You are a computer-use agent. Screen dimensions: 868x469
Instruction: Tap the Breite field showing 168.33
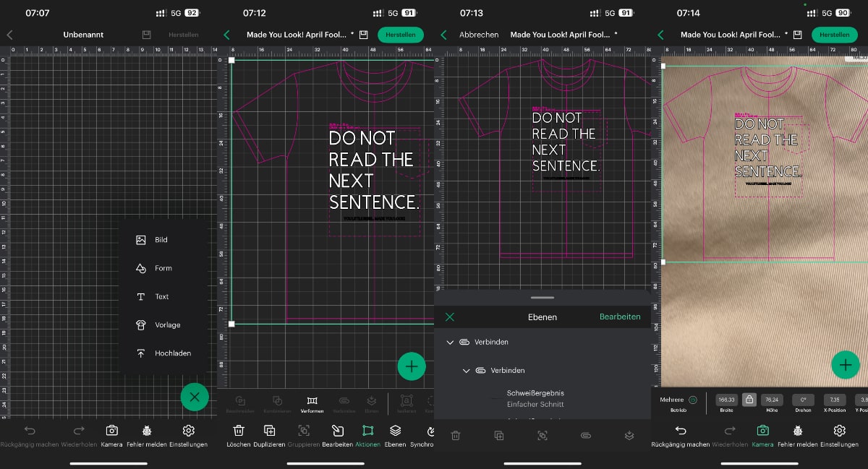click(726, 400)
